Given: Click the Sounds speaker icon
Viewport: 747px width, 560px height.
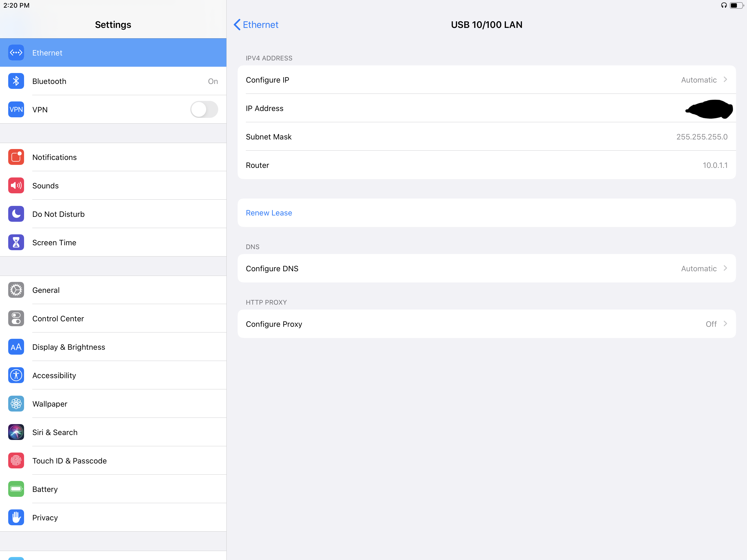Looking at the screenshot, I should pyautogui.click(x=16, y=185).
